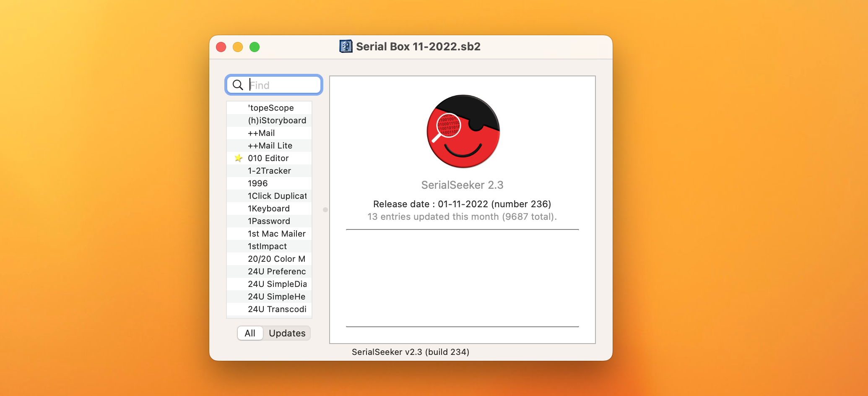
Task: Minimize the window with the yellow button
Action: tap(238, 47)
